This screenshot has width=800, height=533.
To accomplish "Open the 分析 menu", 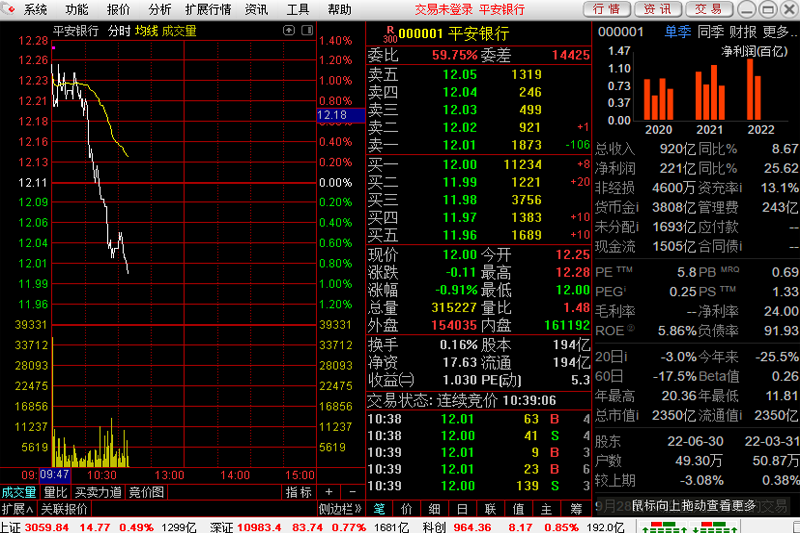I will tap(160, 9).
